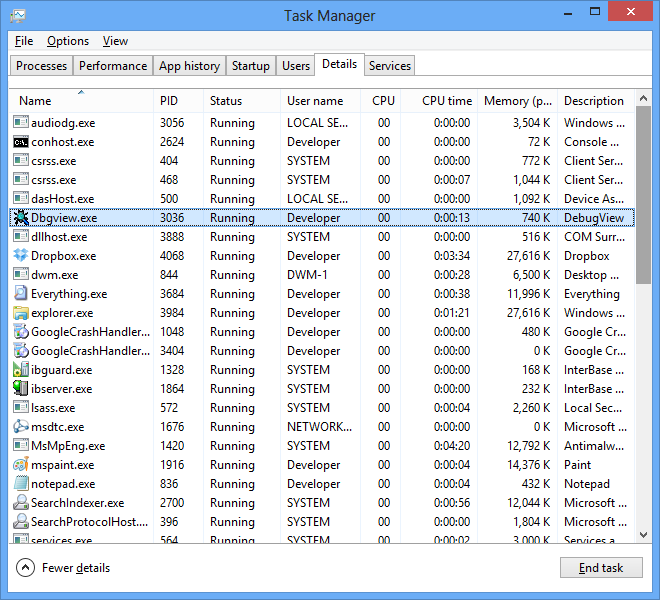Viewport: 660px width, 600px height.
Task: Open the Options menu
Action: [68, 41]
